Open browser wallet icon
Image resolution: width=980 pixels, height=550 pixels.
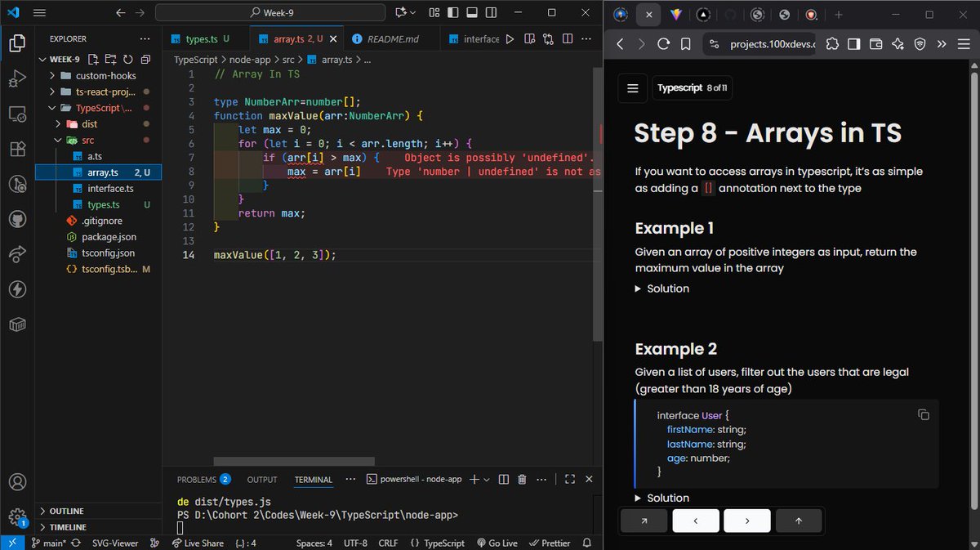click(x=876, y=44)
